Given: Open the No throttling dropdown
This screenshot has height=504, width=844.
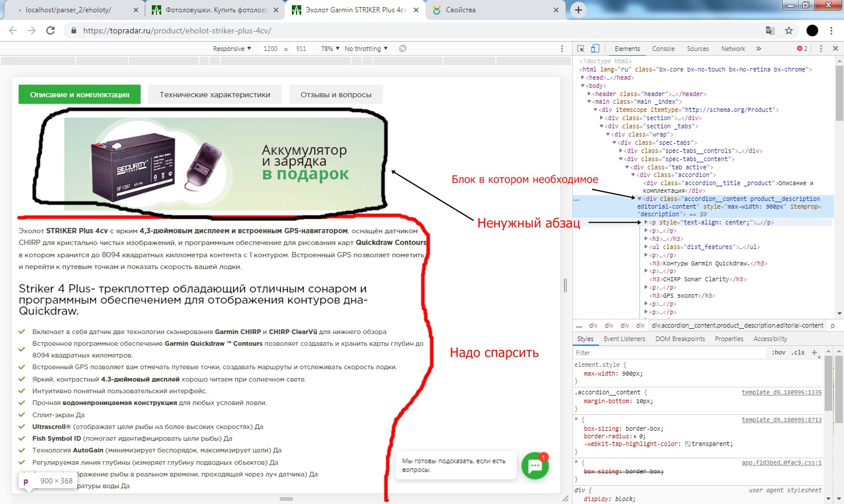Looking at the screenshot, I should pos(366,49).
